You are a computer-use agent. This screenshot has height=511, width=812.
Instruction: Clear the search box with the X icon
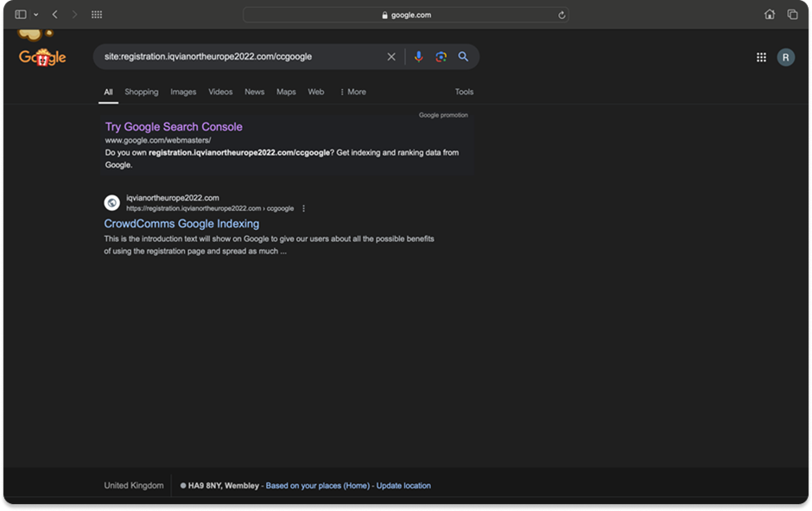click(x=391, y=57)
